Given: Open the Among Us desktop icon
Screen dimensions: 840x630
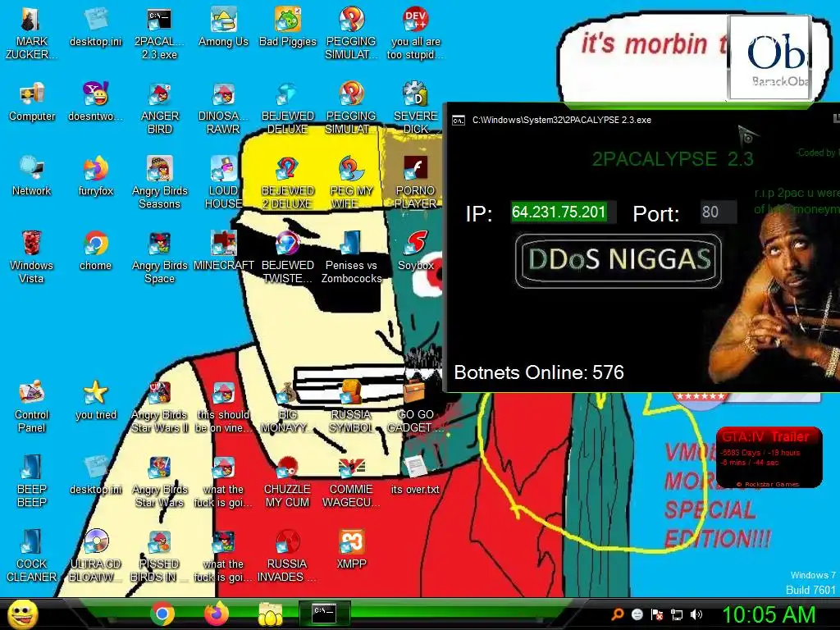Looking at the screenshot, I should click(x=223, y=27).
